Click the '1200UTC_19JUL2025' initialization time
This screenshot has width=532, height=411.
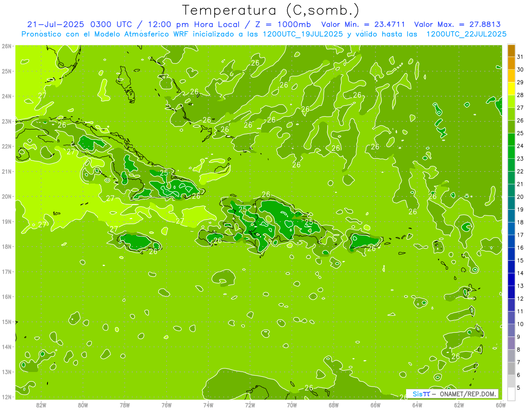coord(303,34)
